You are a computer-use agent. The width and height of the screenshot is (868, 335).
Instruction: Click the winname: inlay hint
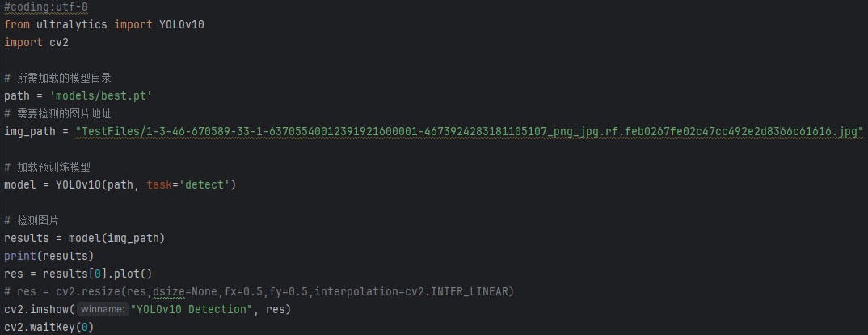[x=103, y=309]
